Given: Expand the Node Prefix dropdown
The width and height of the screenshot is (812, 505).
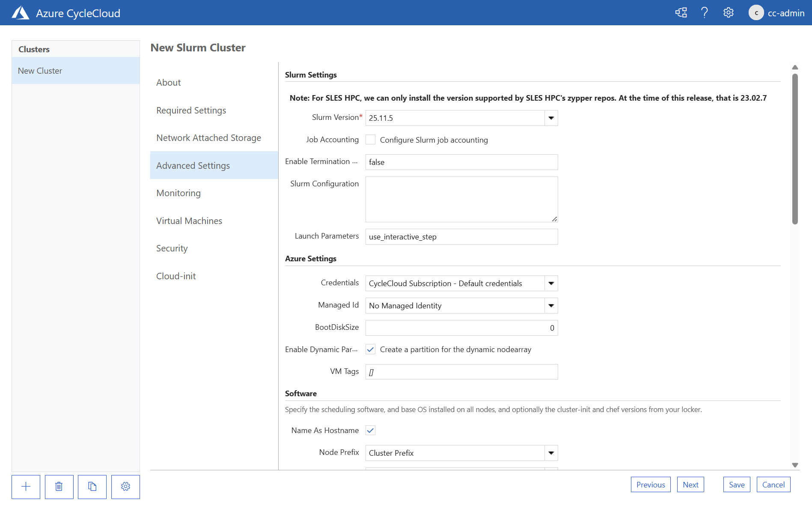Looking at the screenshot, I should pos(551,453).
